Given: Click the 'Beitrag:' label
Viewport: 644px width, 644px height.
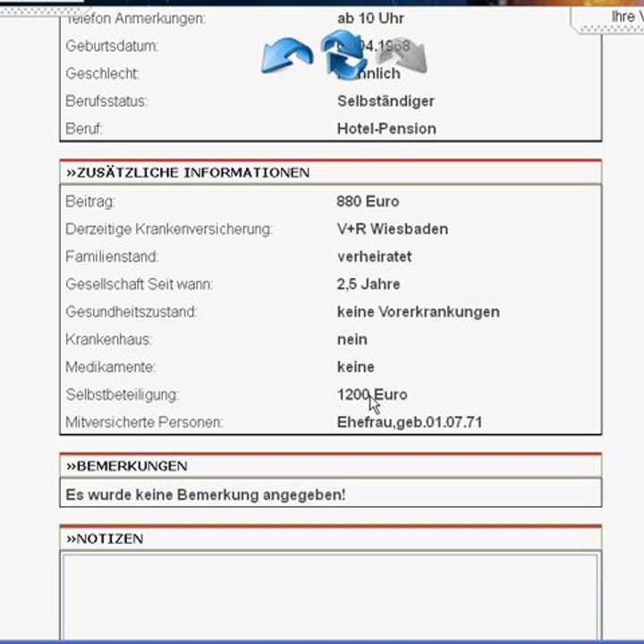Looking at the screenshot, I should coord(90,201).
